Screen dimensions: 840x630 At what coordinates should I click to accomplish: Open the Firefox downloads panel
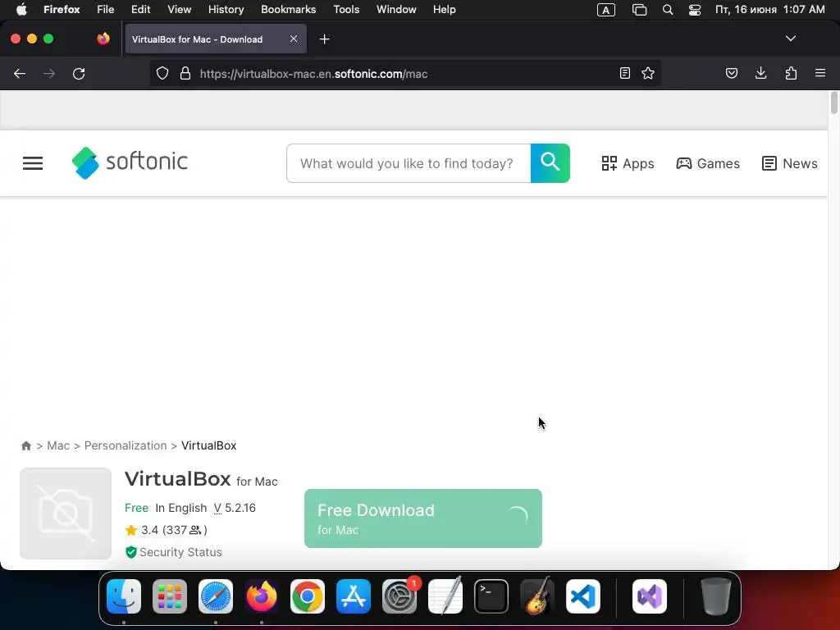tap(760, 73)
